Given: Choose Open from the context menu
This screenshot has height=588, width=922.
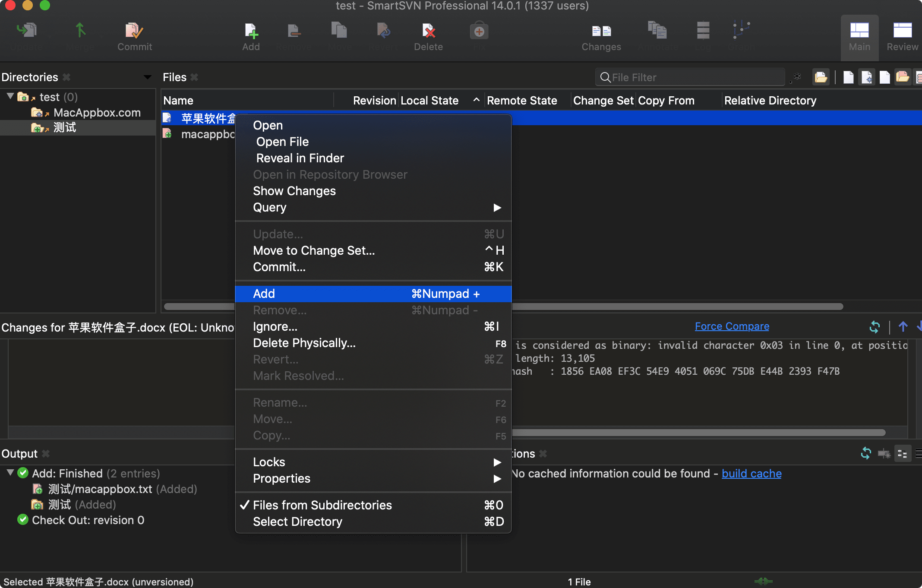Looking at the screenshot, I should 373,126.
